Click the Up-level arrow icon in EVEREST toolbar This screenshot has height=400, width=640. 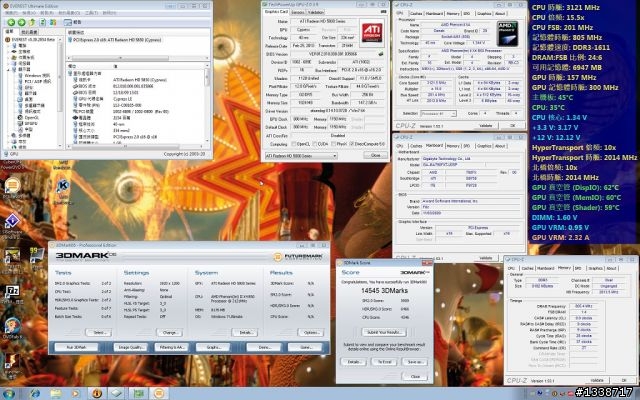[x=32, y=22]
